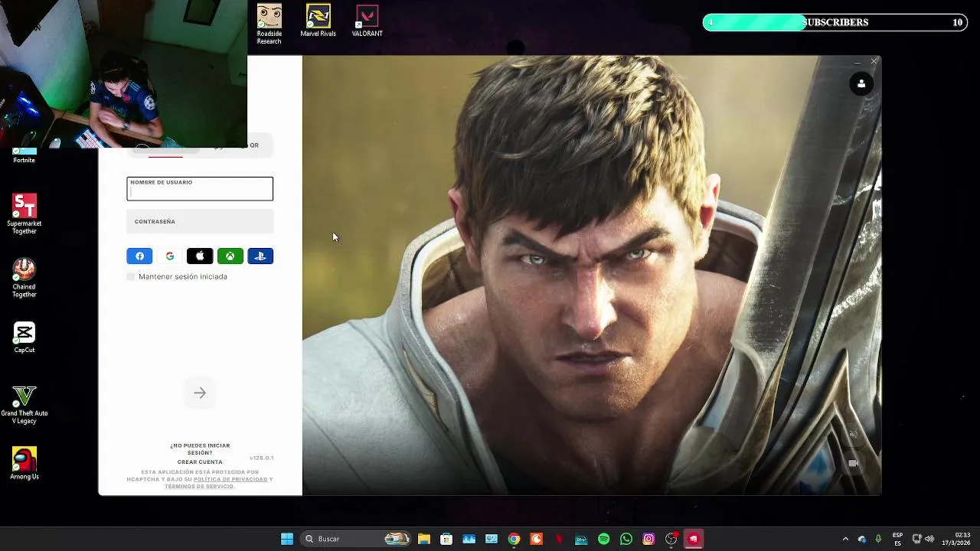Select the Roadside Research desktop icon
The image size is (980, 551).
(269, 24)
